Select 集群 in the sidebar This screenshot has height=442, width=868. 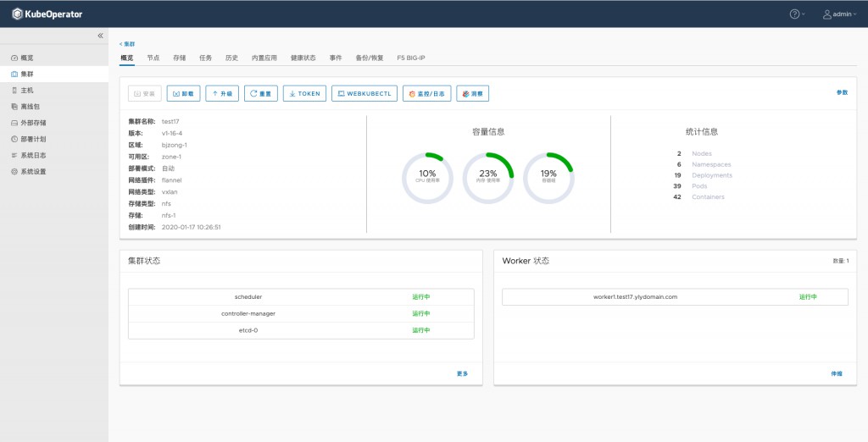(x=54, y=74)
